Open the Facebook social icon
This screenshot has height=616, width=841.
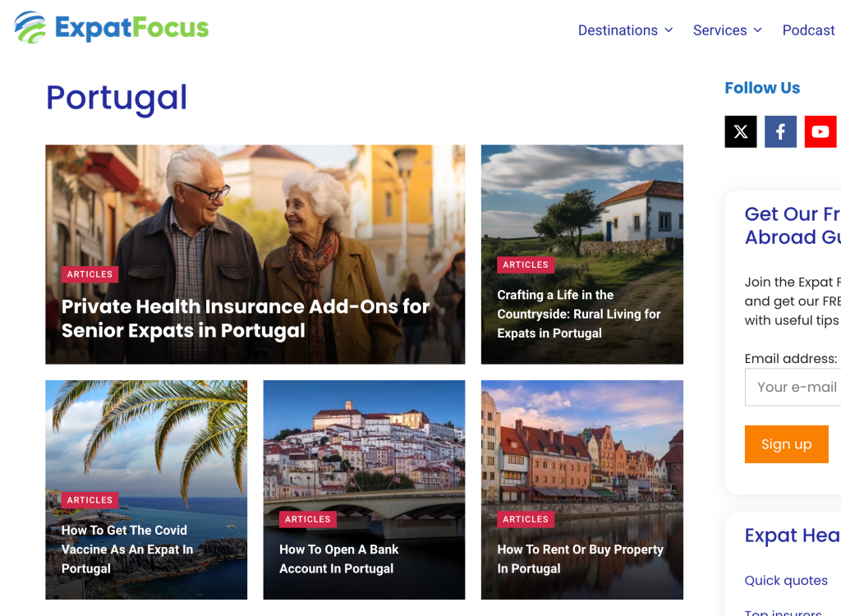point(780,131)
